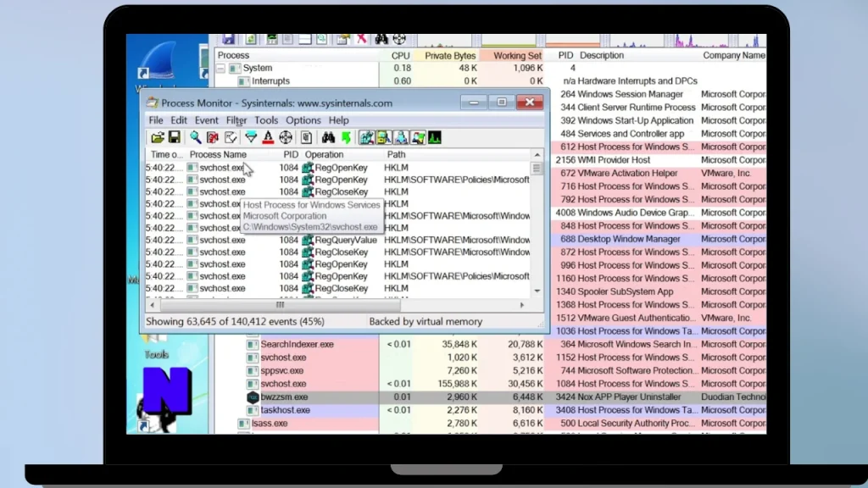Click Refresh icon in Process Explorer toolbar

251,39
